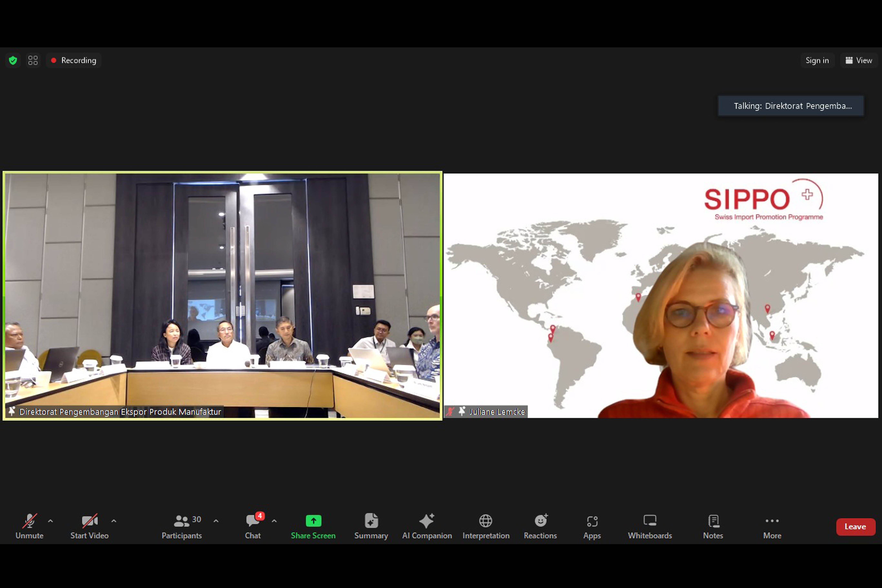This screenshot has height=588, width=882.
Task: Expand the arrow next to Participants
Action: 216,521
